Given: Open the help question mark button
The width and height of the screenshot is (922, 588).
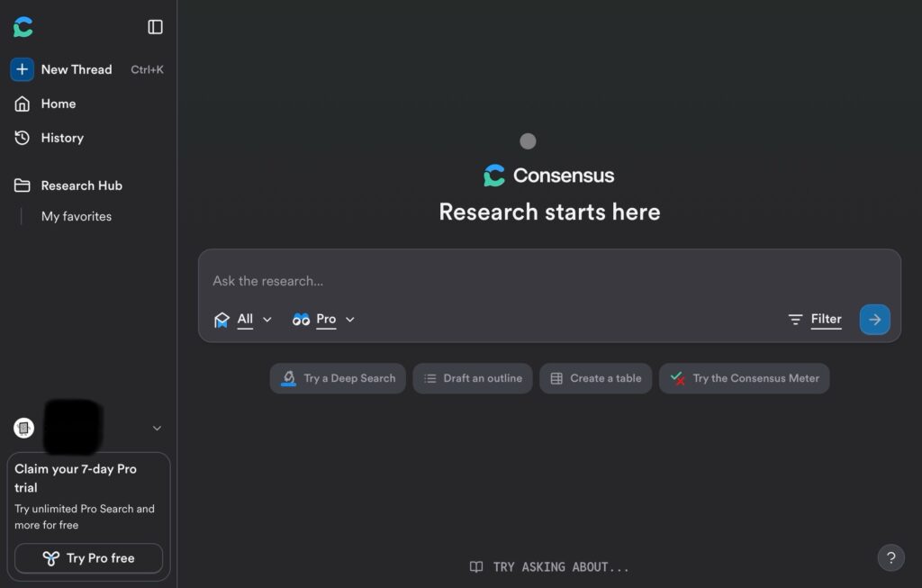Looking at the screenshot, I should [x=890, y=557].
